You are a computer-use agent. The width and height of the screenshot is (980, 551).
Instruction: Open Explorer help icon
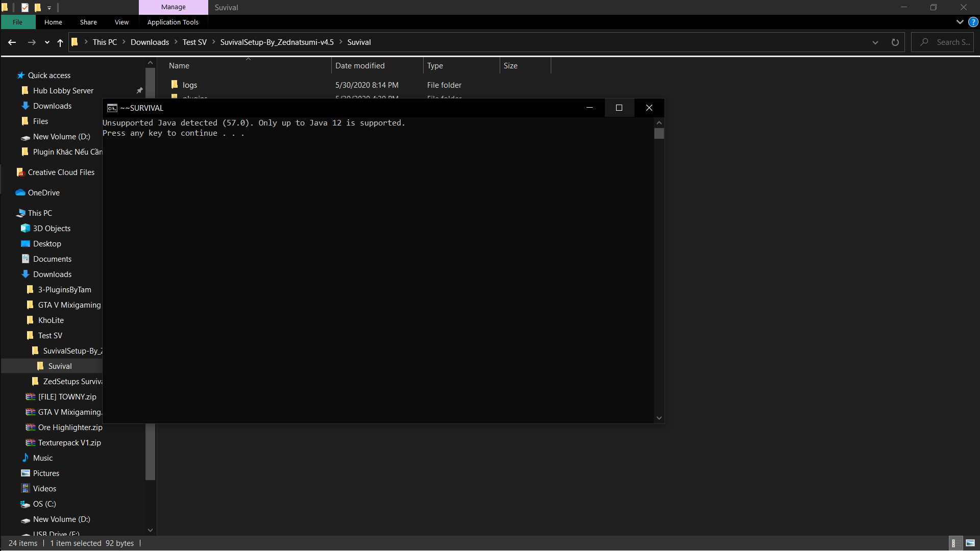973,22
